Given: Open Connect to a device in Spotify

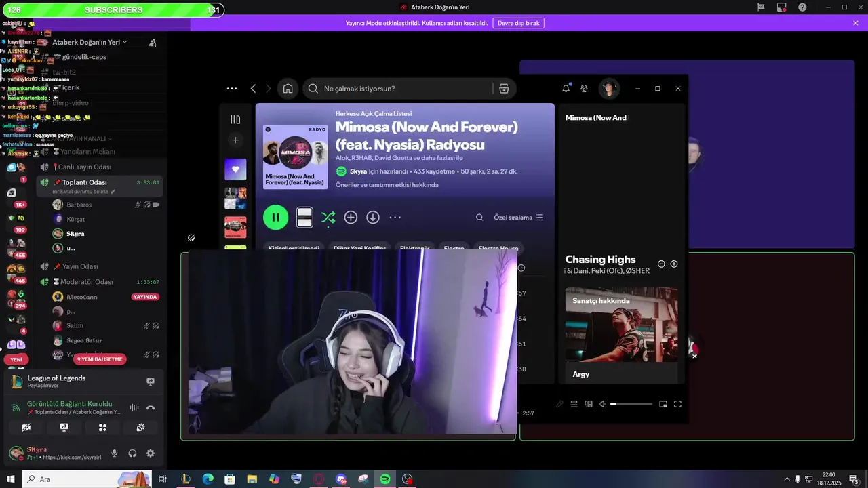Looking at the screenshot, I should (x=589, y=404).
